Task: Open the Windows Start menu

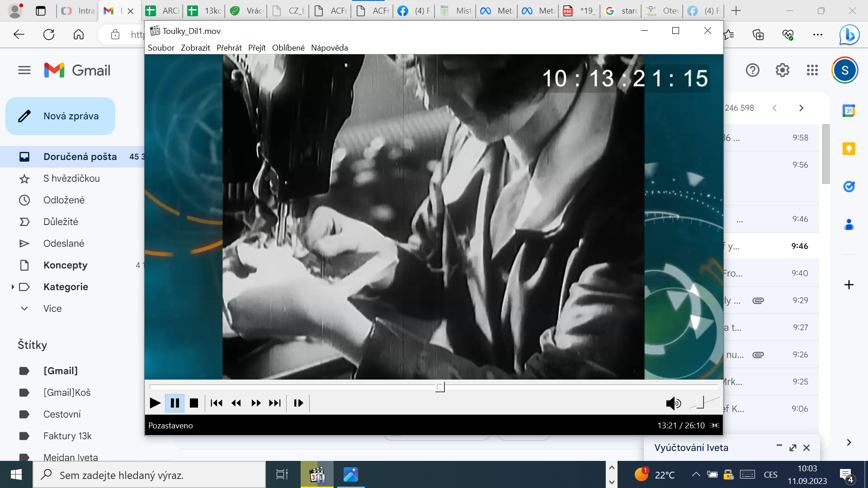Action: (16, 474)
